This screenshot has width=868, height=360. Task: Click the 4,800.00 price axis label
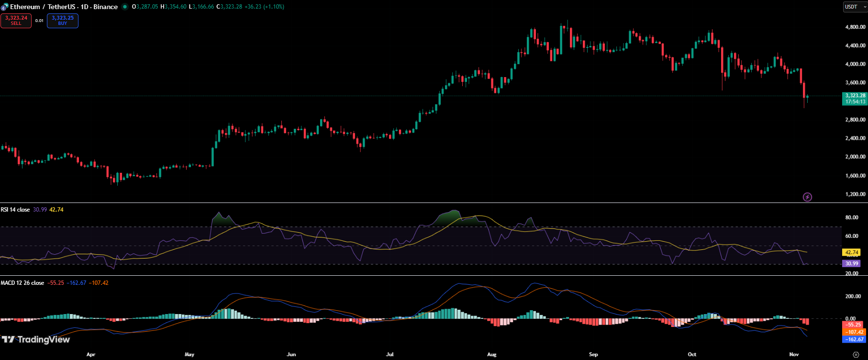[x=855, y=27]
